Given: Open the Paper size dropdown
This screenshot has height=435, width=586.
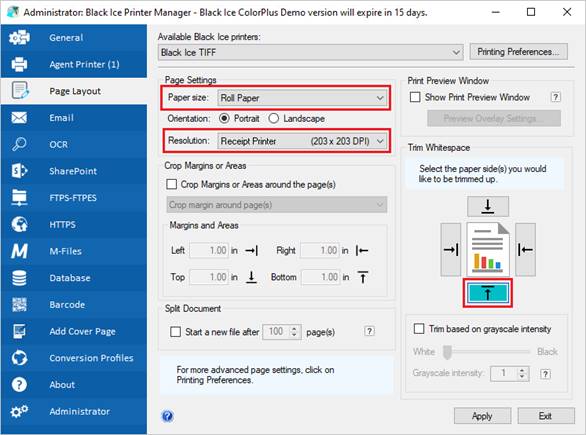Looking at the screenshot, I should click(302, 98).
